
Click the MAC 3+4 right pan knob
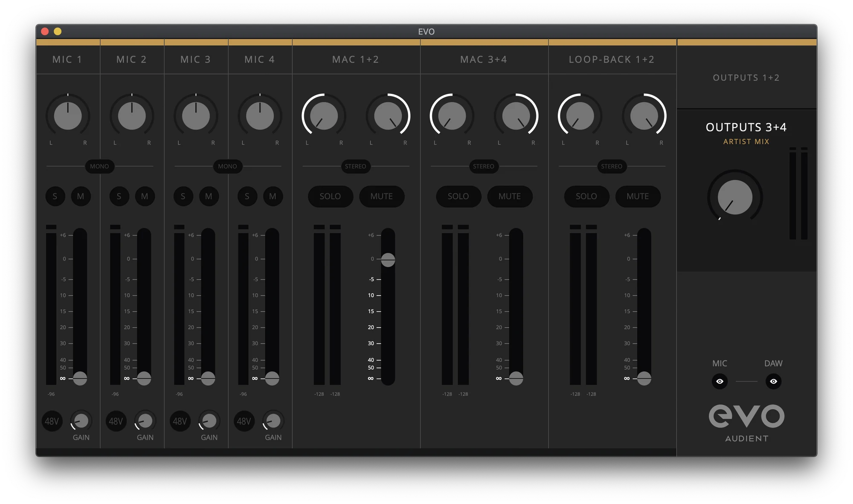(516, 116)
